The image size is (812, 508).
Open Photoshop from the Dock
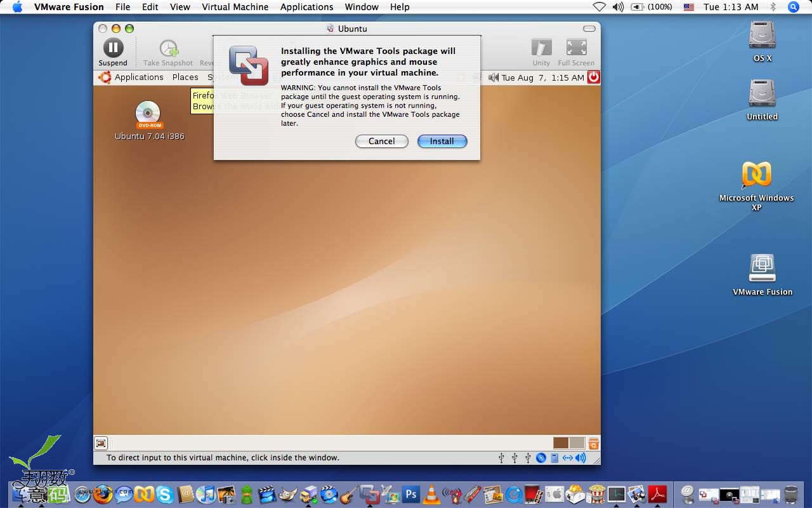point(411,495)
